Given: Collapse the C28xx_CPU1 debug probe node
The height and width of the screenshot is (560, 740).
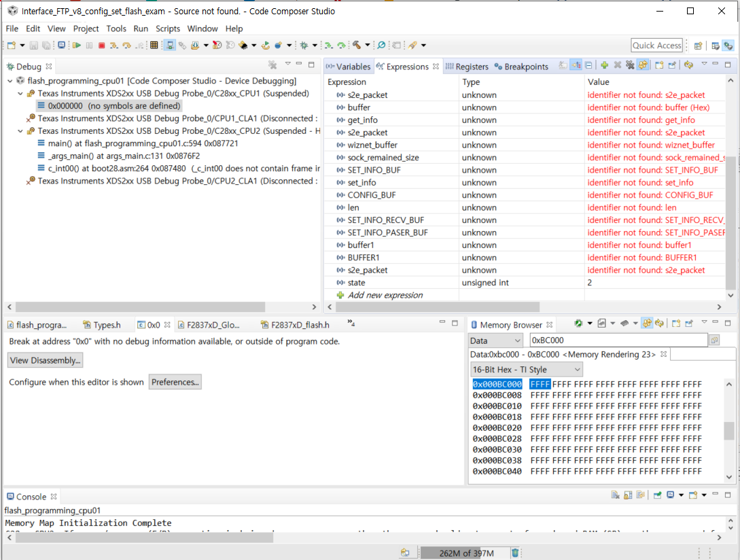Looking at the screenshot, I should [20, 94].
